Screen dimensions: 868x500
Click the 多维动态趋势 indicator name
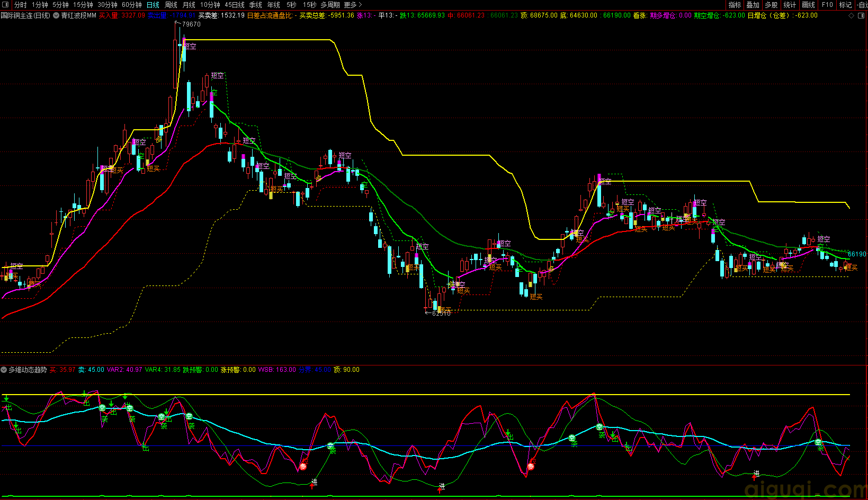pos(28,370)
